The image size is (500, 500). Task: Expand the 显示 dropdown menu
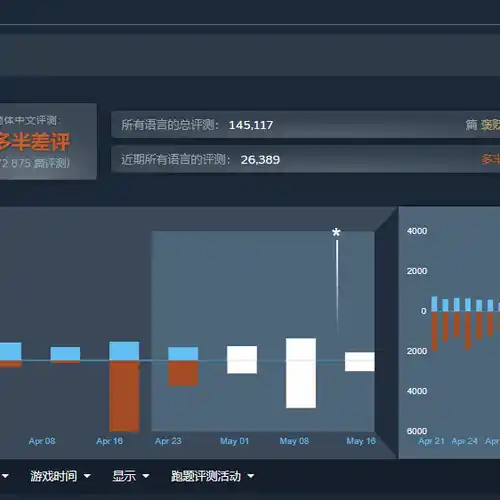pyautogui.click(x=131, y=476)
